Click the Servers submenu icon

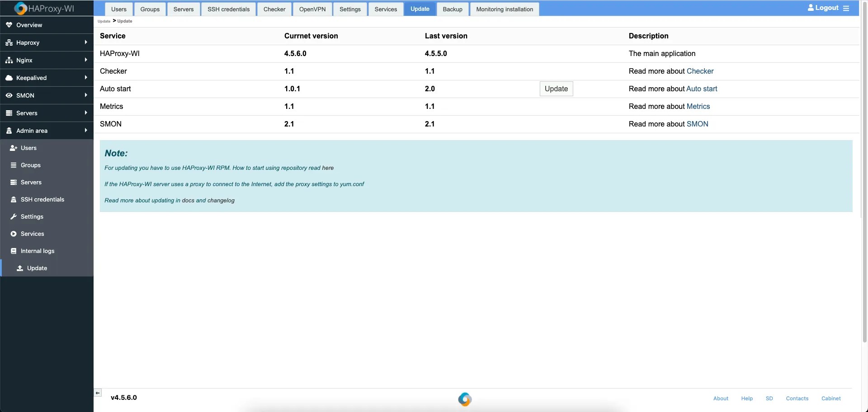tap(14, 182)
